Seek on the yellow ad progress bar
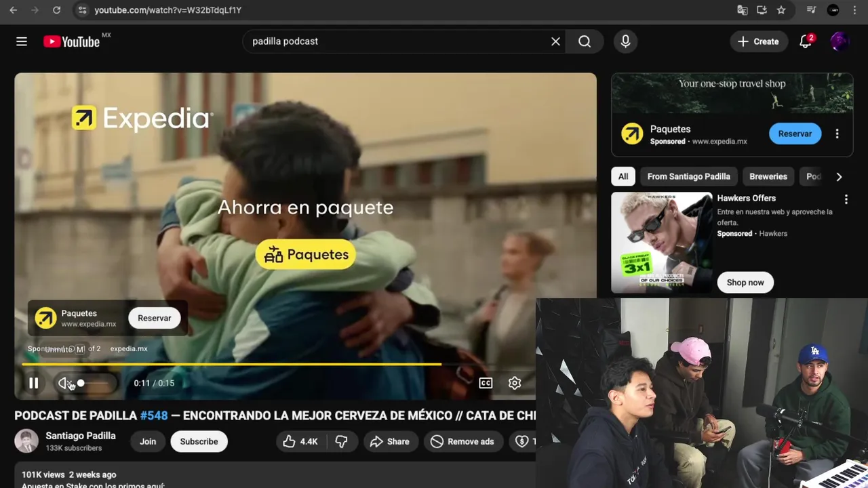The height and width of the screenshot is (488, 868). tap(231, 365)
